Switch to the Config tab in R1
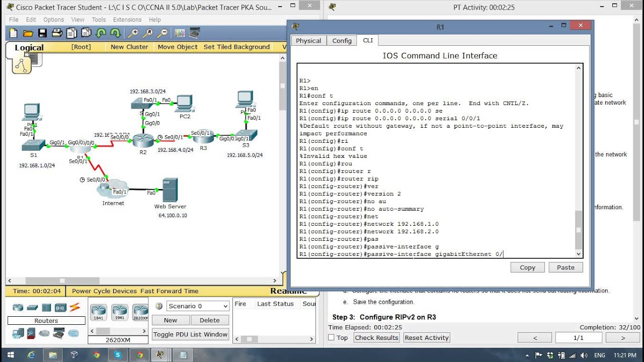Screen dimensions: 644x362 coord(342,41)
